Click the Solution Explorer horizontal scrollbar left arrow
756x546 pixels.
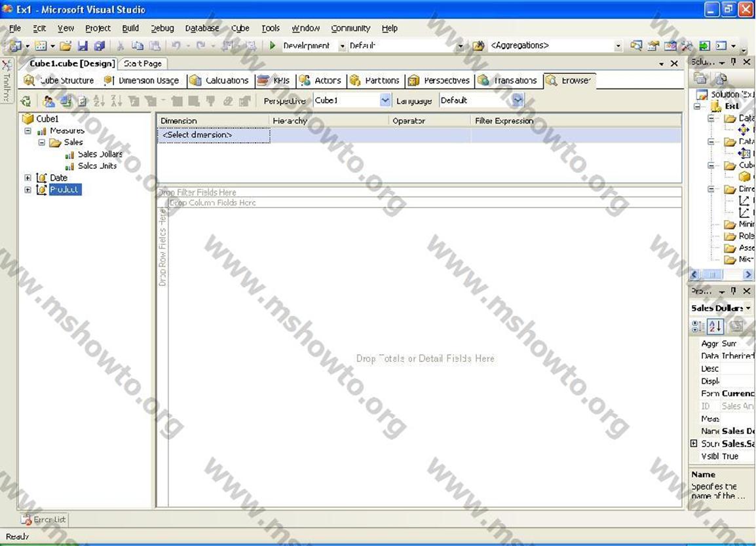(x=695, y=274)
